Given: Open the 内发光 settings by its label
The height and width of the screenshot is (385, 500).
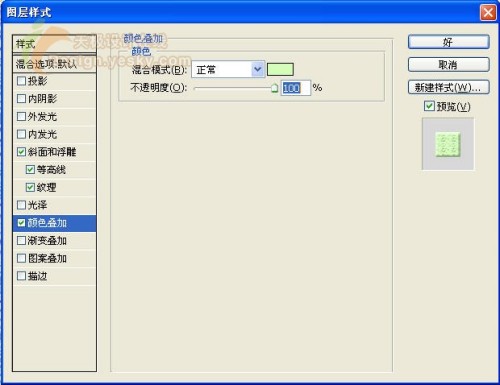Looking at the screenshot, I should 42,134.
